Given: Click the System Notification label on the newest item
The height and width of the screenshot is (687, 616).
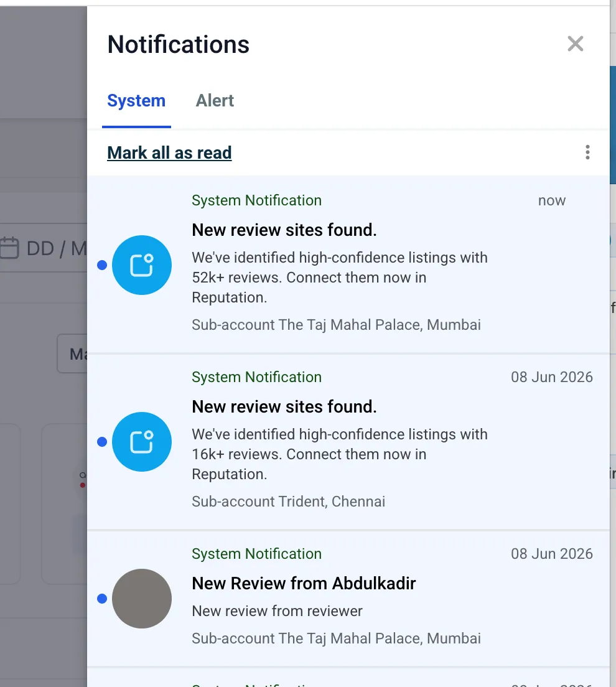Looking at the screenshot, I should 257,200.
